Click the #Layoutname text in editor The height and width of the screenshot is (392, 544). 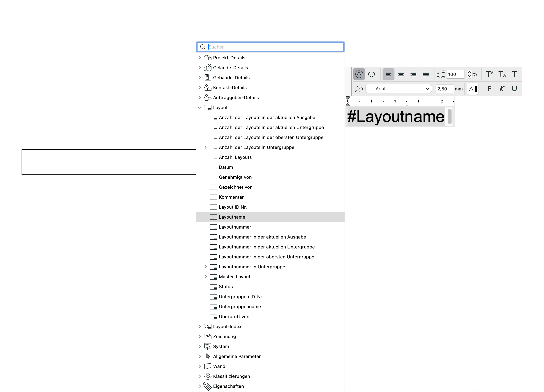click(x=396, y=117)
